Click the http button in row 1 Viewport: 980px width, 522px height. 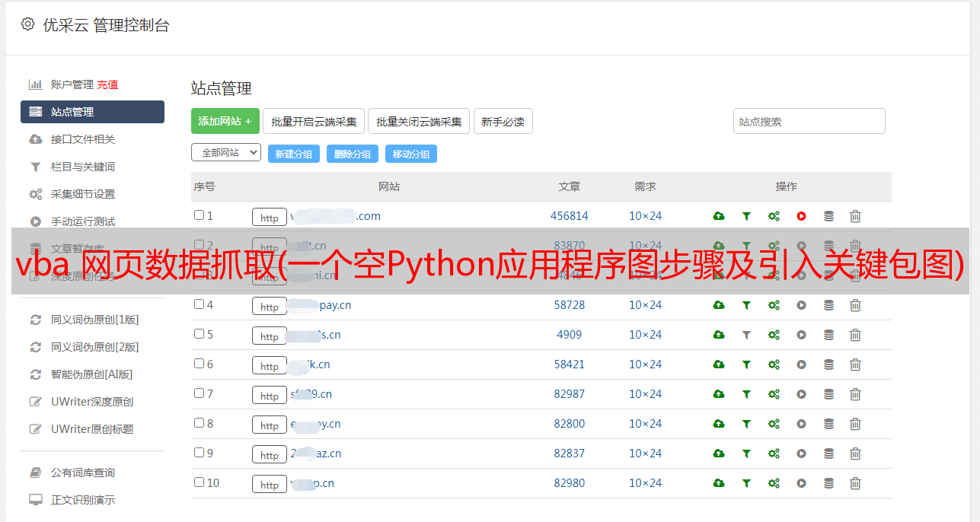pos(270,217)
